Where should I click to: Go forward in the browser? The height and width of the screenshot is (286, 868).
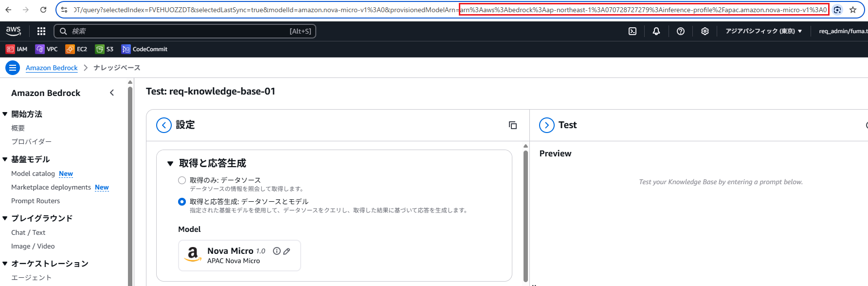tap(26, 10)
